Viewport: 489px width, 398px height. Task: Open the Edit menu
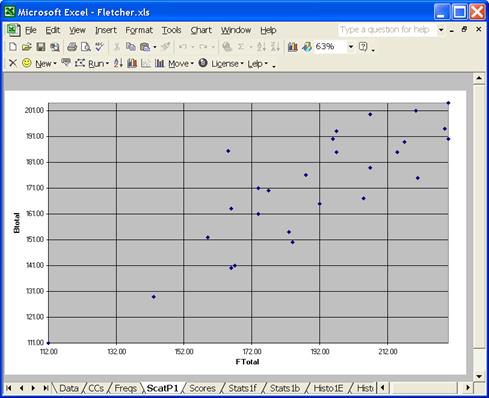pos(53,30)
